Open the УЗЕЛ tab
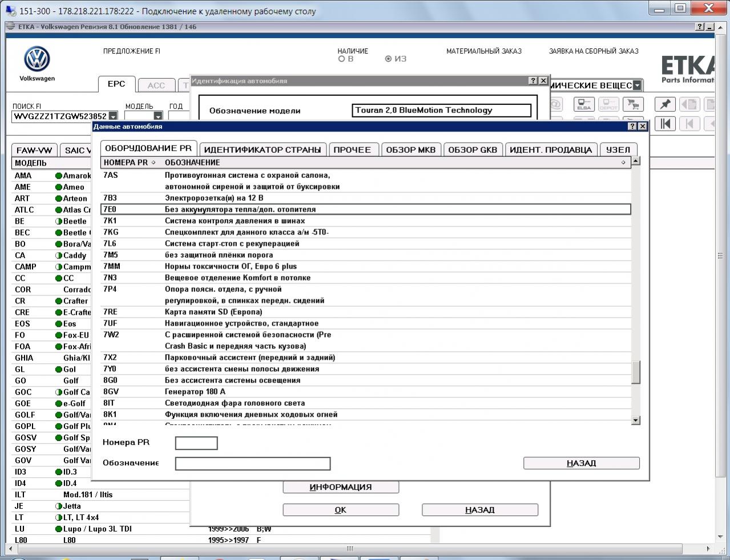 618,149
